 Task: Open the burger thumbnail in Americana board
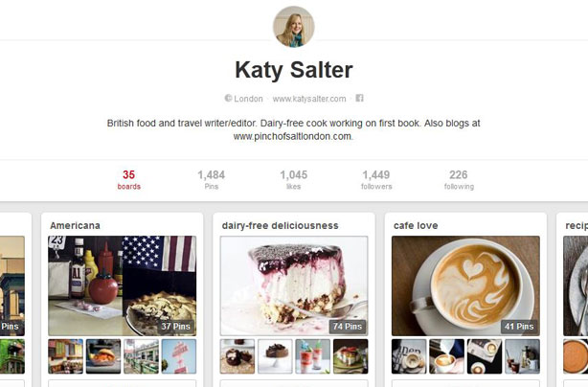pyautogui.click(x=103, y=356)
